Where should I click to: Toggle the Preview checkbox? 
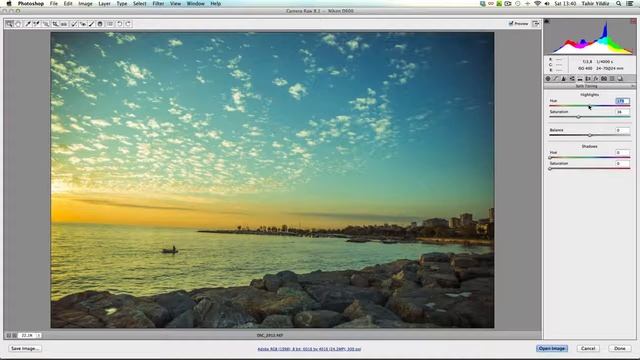point(511,24)
